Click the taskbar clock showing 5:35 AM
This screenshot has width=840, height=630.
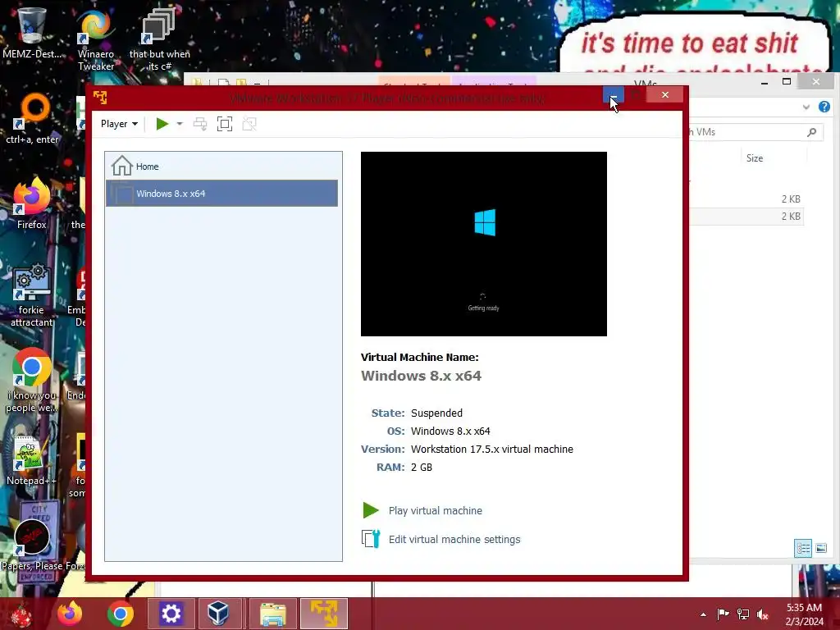coord(804,614)
